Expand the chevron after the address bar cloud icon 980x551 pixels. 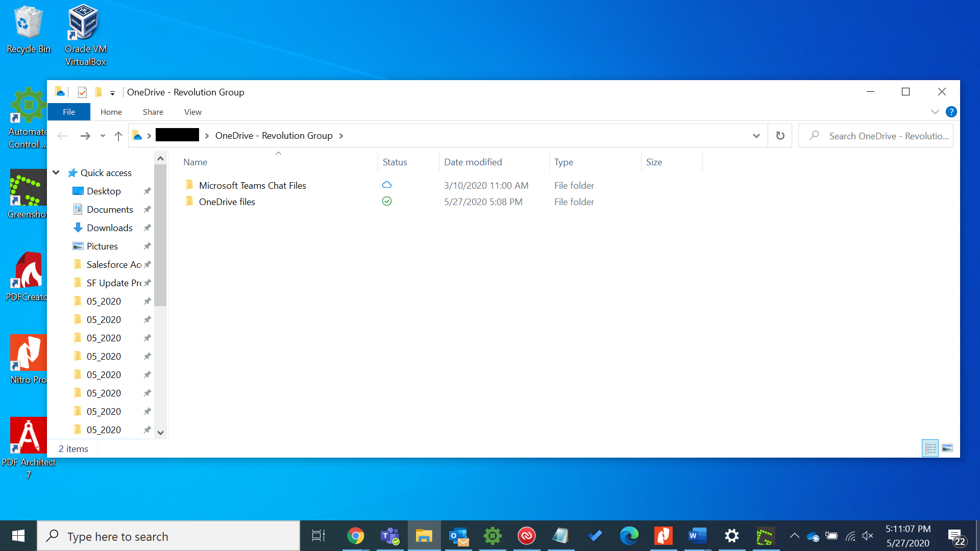click(x=149, y=136)
